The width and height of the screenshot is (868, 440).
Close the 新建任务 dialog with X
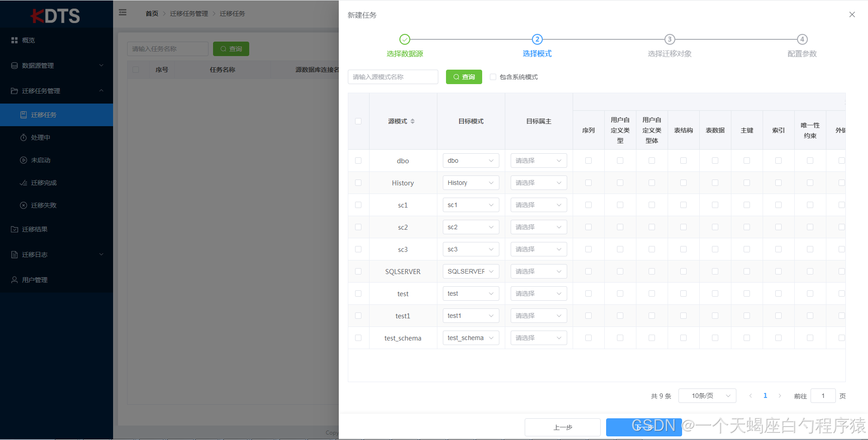[x=852, y=14]
